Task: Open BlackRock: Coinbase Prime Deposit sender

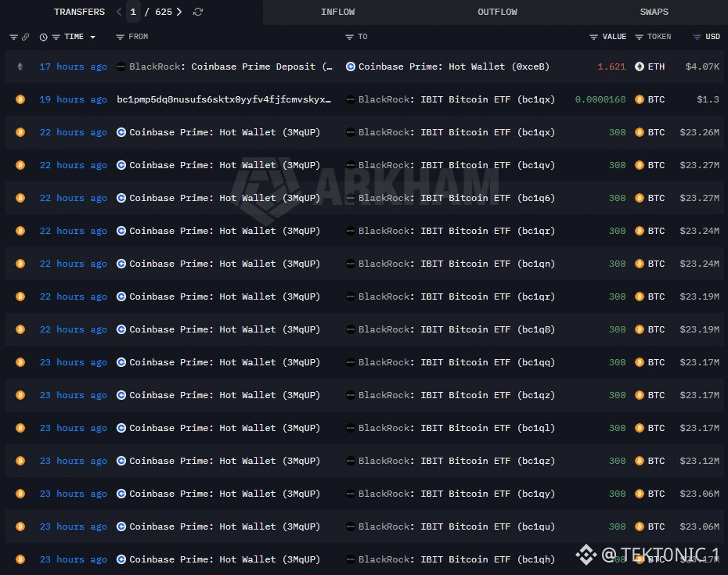Action: (x=231, y=66)
